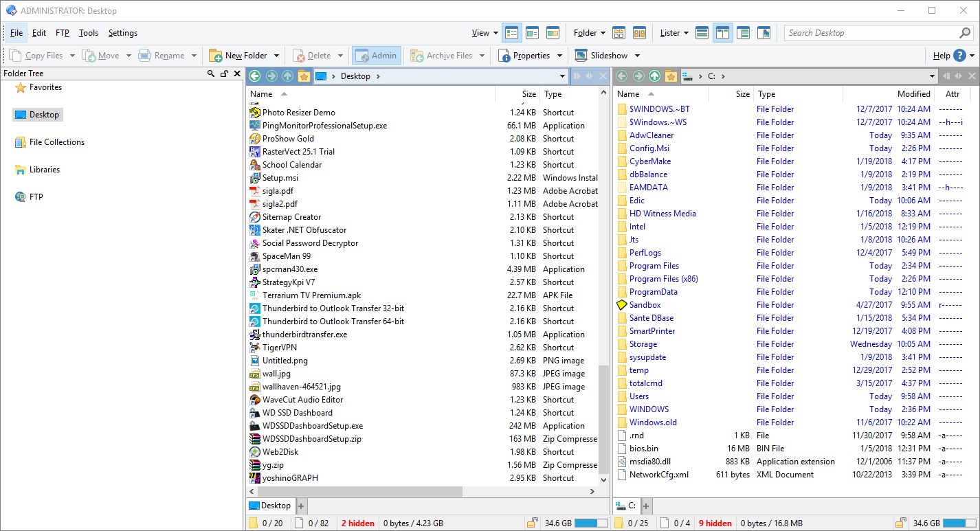
Task: Go back in the C: pane
Action: pyautogui.click(x=622, y=76)
